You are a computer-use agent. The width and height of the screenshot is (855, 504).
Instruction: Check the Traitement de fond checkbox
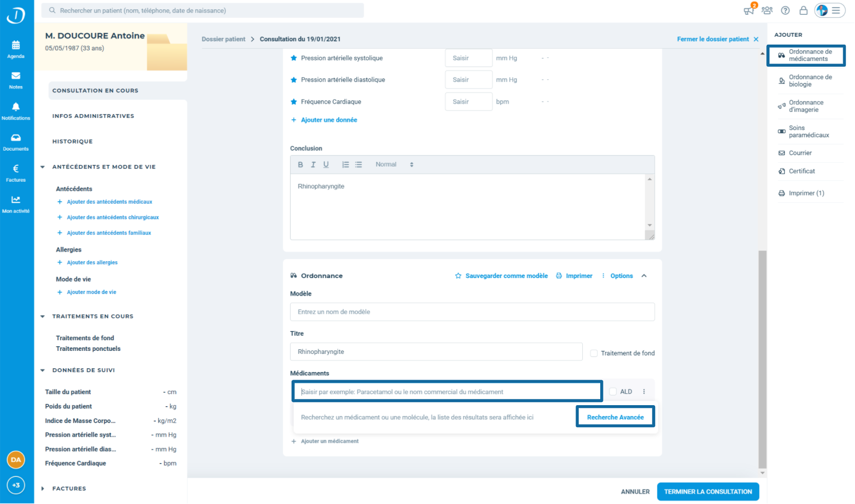(594, 353)
